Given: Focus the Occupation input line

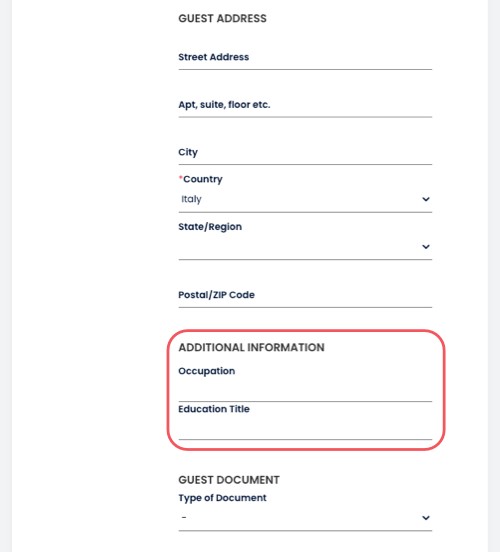Looking at the screenshot, I should coord(305,390).
